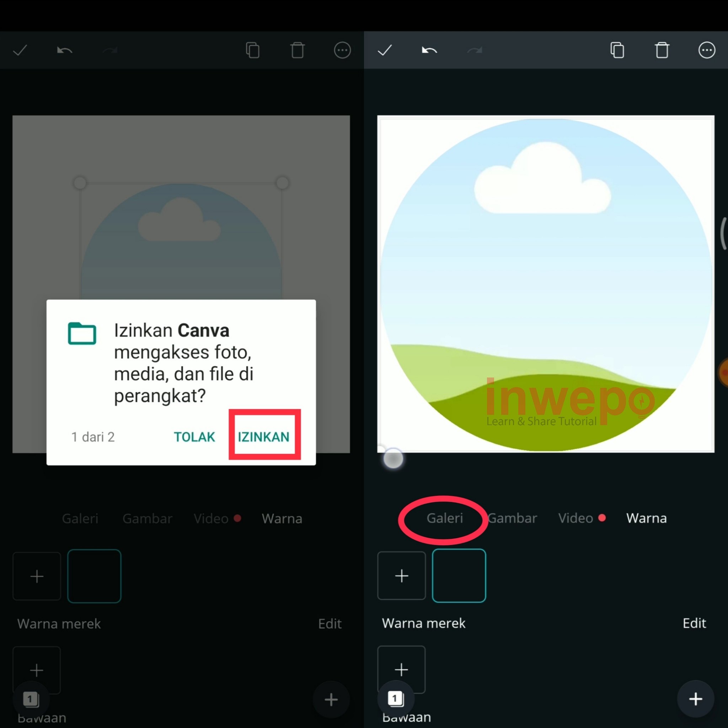
Task: Open page counter icon in right panel
Action: (x=396, y=699)
